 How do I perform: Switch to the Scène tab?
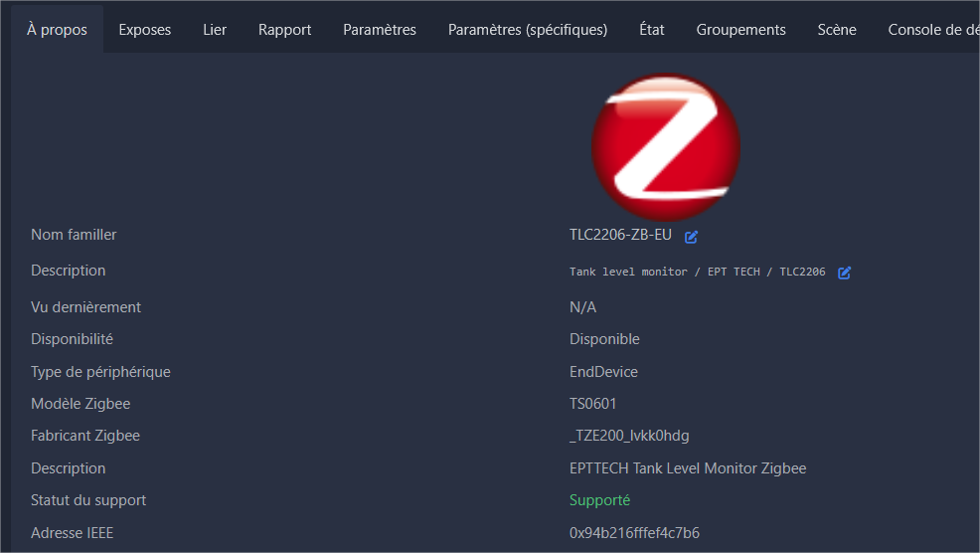coord(837,30)
